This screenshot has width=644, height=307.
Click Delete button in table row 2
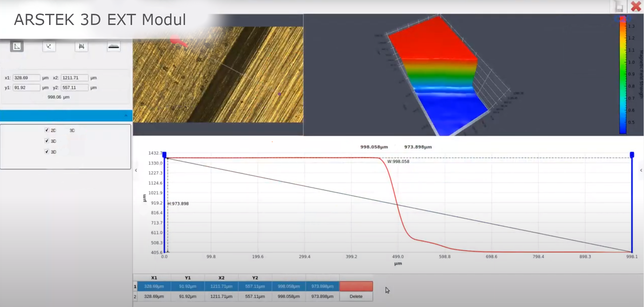[356, 297]
